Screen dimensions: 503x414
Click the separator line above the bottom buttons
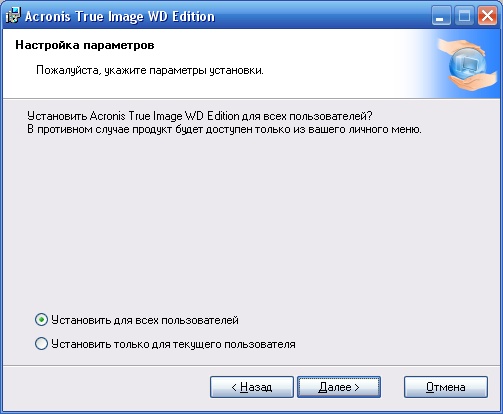(x=251, y=365)
